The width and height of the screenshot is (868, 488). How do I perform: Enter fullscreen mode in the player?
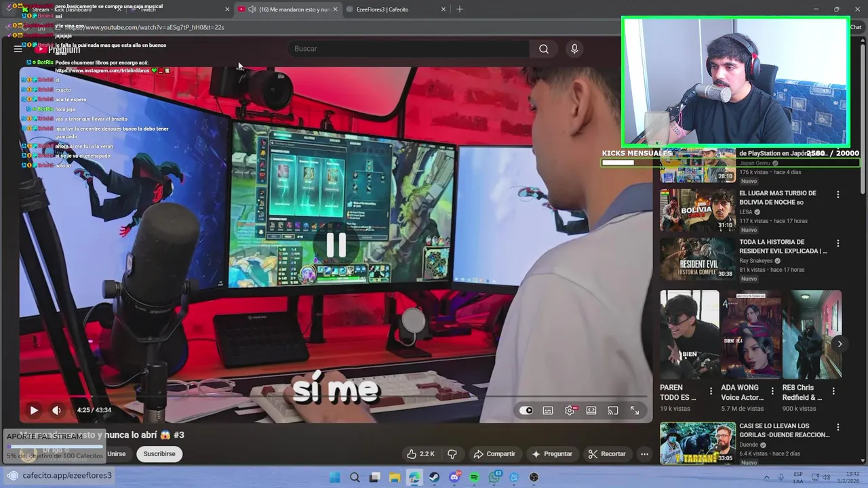(x=635, y=410)
